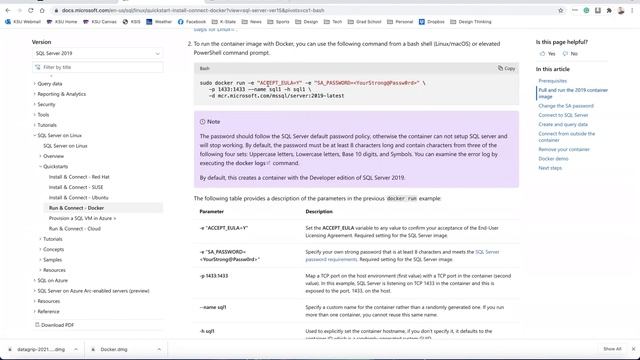Open the News bookmarks folder
This screenshot has height=360, width=640.
[x=251, y=22]
